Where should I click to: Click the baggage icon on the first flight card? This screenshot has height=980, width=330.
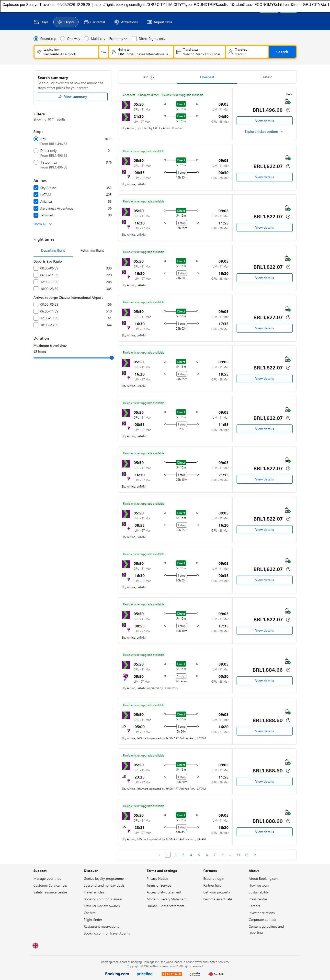point(287,101)
